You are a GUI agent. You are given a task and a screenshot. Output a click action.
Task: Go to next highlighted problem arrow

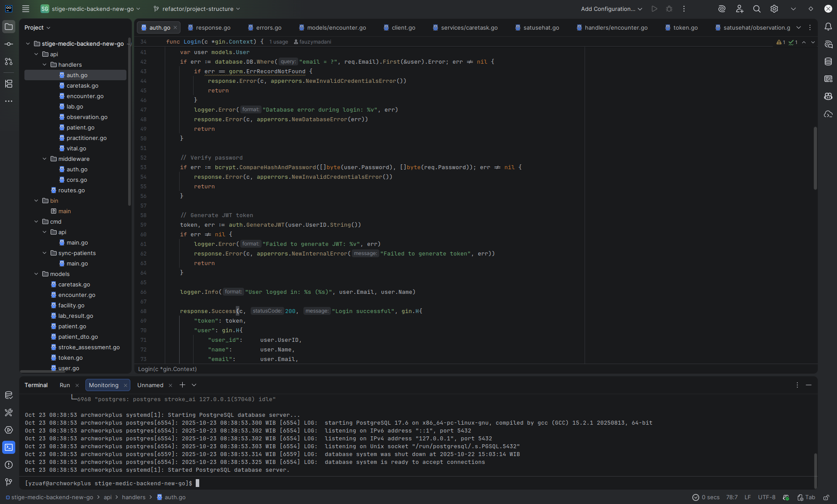coord(813,42)
